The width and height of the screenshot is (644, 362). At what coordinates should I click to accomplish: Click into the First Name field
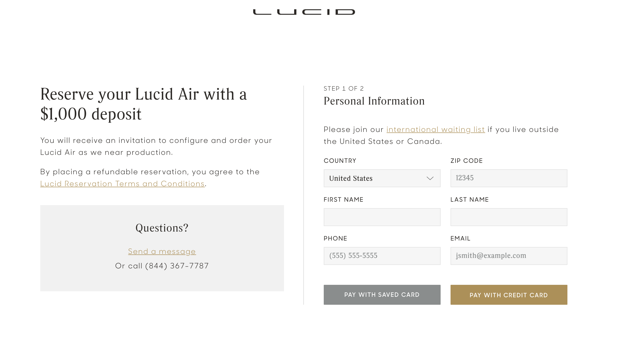pyautogui.click(x=382, y=217)
